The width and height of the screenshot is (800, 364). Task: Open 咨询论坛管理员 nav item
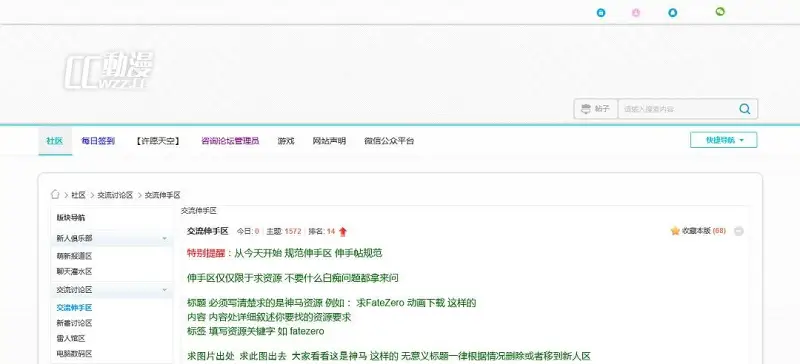230,141
